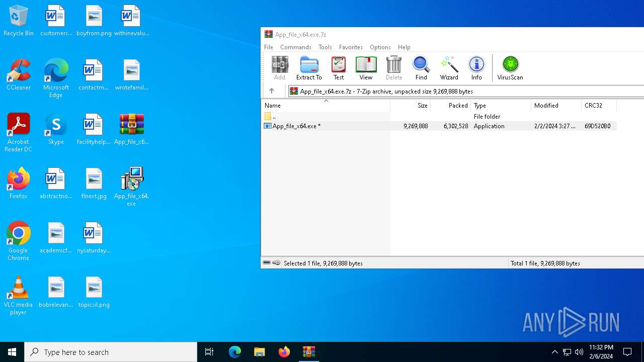Open the Commands menu

[296, 47]
